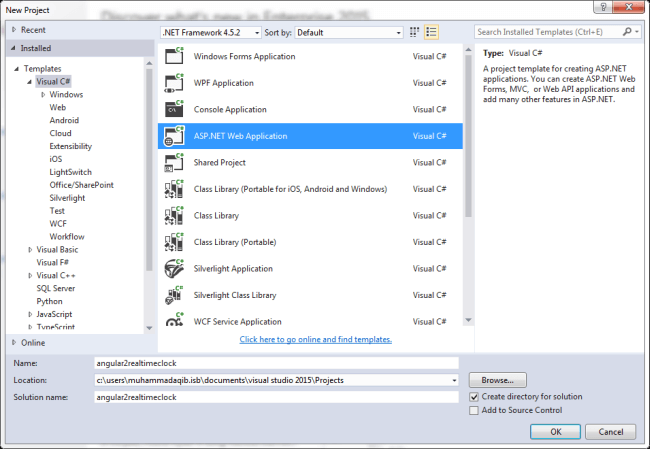
Task: Collapse the Installed section
Action: [13, 48]
